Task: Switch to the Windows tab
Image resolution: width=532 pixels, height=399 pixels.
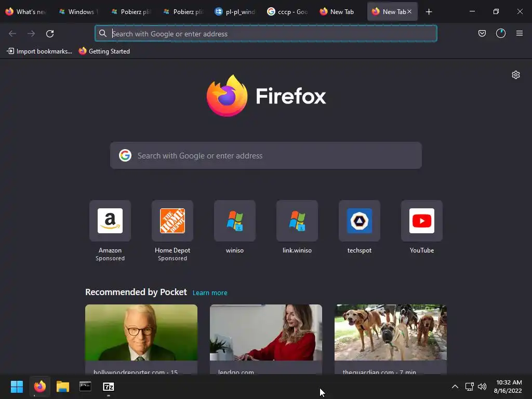Action: coord(78,12)
